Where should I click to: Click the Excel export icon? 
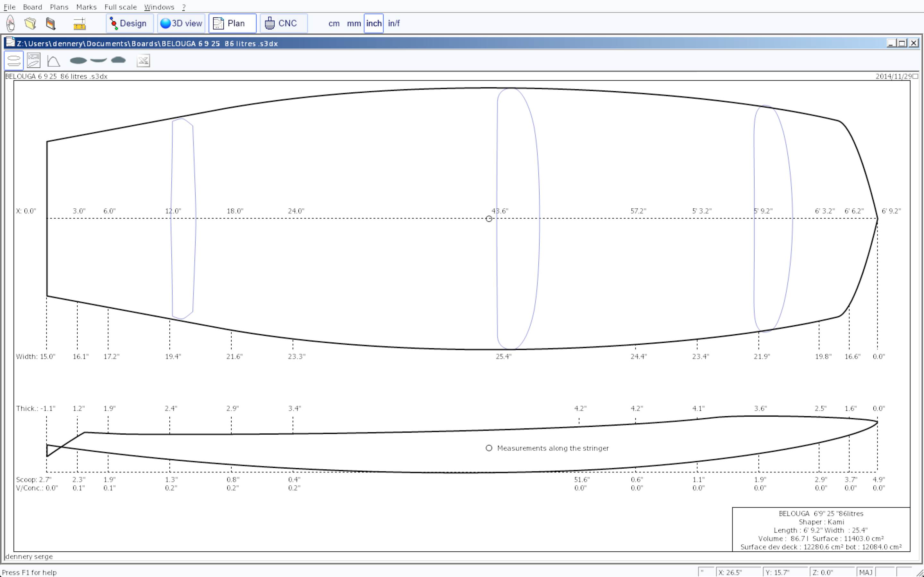click(x=143, y=61)
